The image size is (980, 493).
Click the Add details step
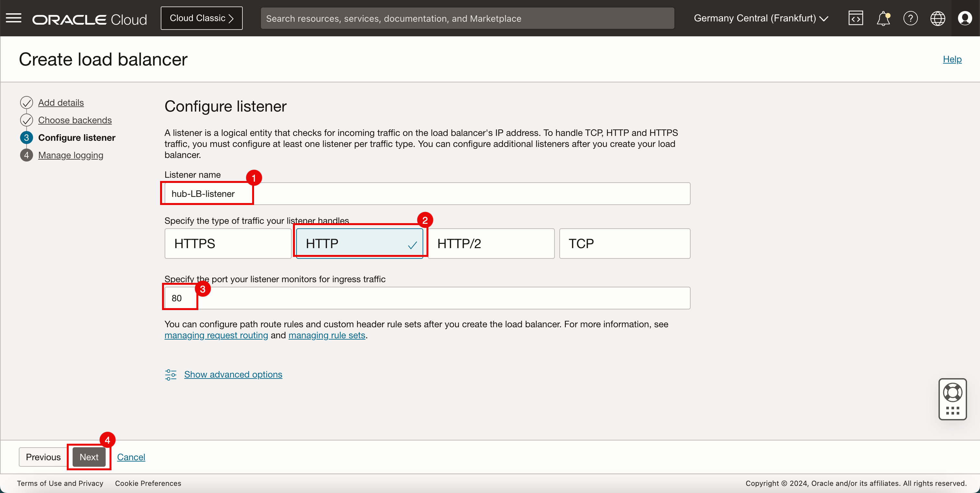pos(60,102)
